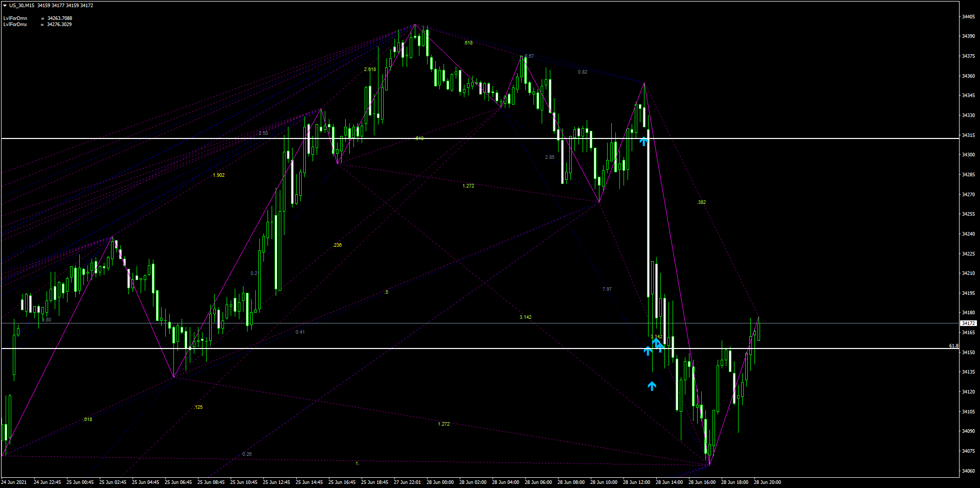Click the 34060 price axis label
Screen dimensions: 980x488
[968, 471]
